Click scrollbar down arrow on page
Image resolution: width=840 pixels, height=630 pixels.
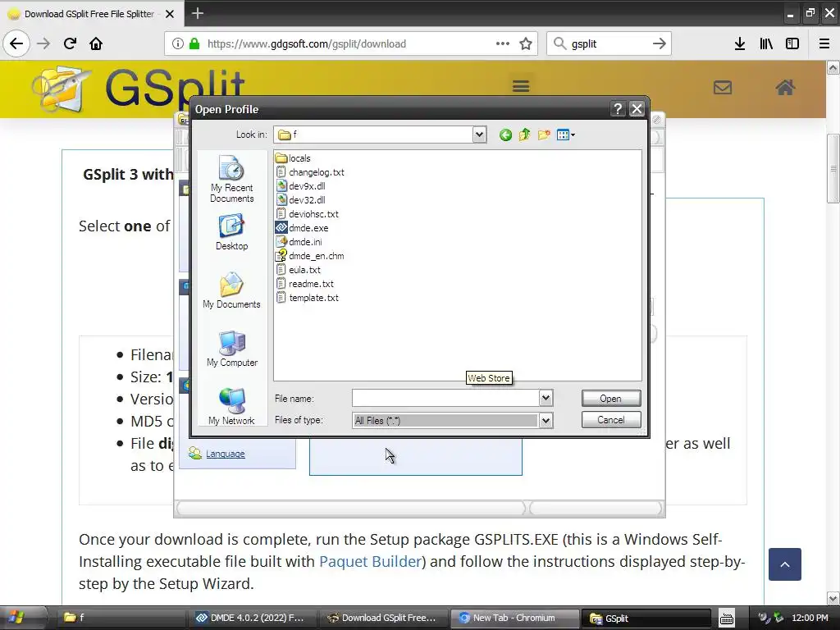coord(833,598)
